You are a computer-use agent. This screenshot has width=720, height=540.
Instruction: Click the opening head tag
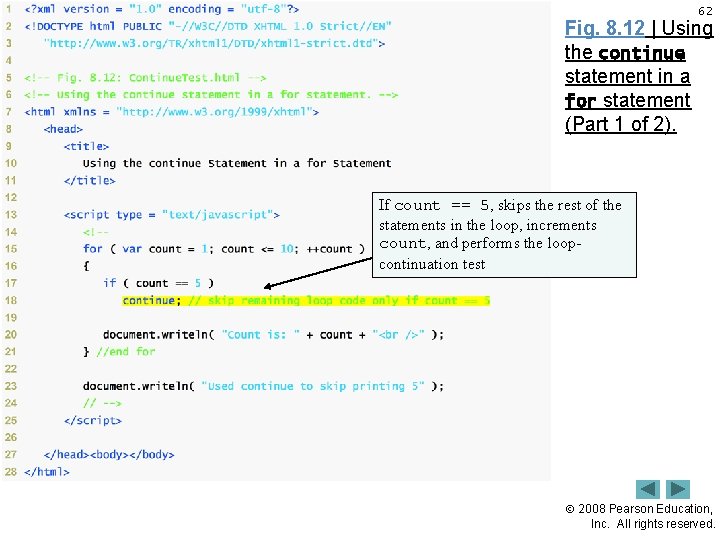click(63, 129)
